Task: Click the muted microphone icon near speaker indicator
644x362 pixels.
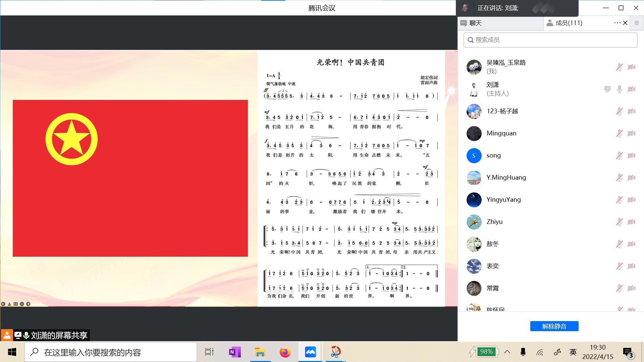Action: click(x=465, y=8)
